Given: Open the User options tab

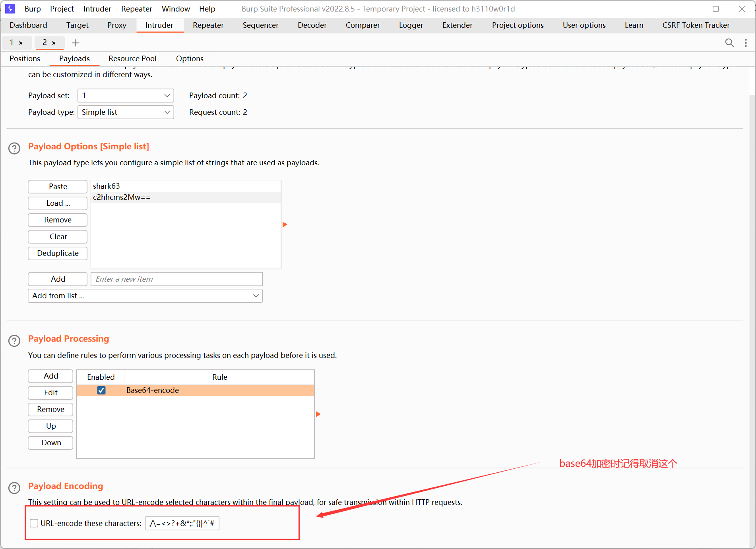Looking at the screenshot, I should click(x=584, y=25).
